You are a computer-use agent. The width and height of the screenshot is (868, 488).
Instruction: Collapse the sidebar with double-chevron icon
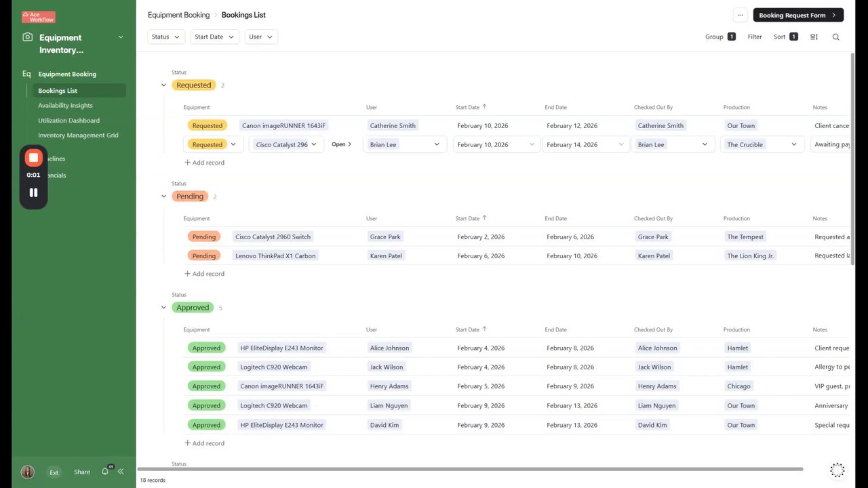pyautogui.click(x=121, y=472)
